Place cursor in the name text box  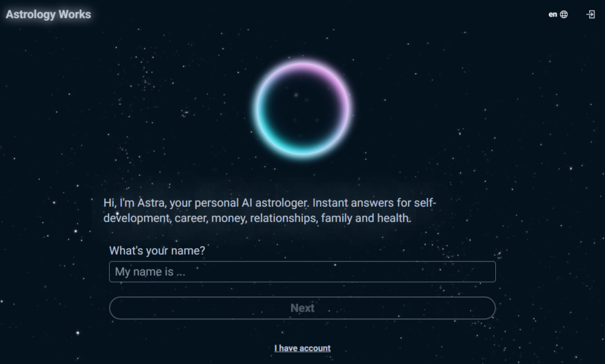pyautogui.click(x=302, y=272)
